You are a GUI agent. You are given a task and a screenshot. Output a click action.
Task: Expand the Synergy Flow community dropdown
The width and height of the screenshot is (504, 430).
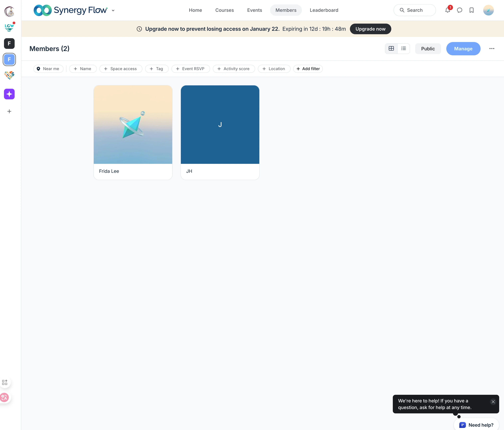click(113, 10)
